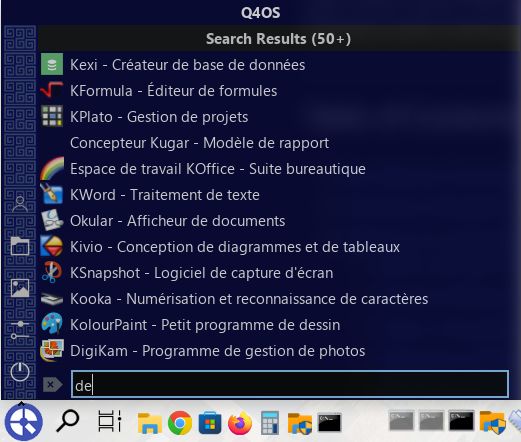Launch Firefox from the taskbar
The image size is (521, 442).
coord(240,423)
